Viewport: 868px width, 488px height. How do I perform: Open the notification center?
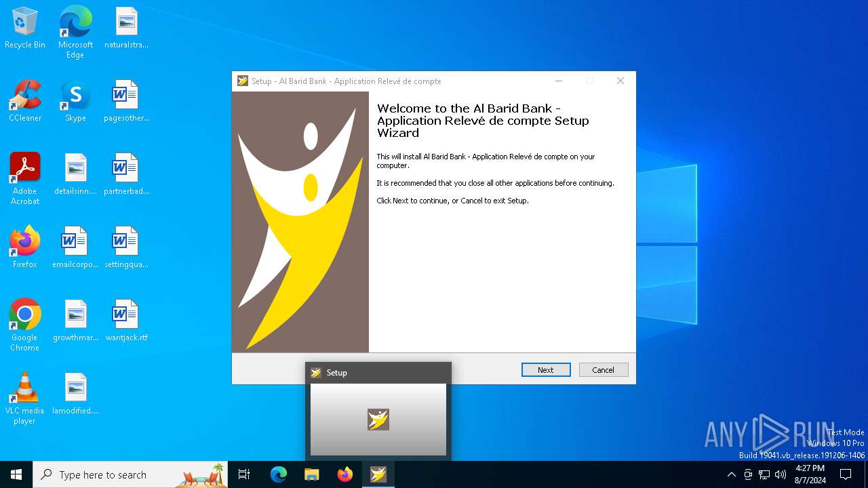click(846, 474)
